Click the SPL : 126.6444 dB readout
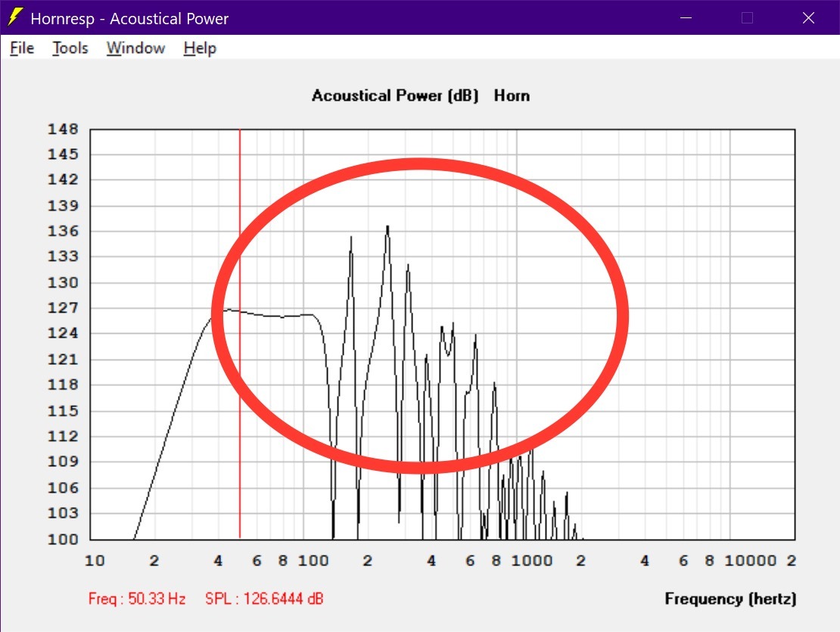 264,598
